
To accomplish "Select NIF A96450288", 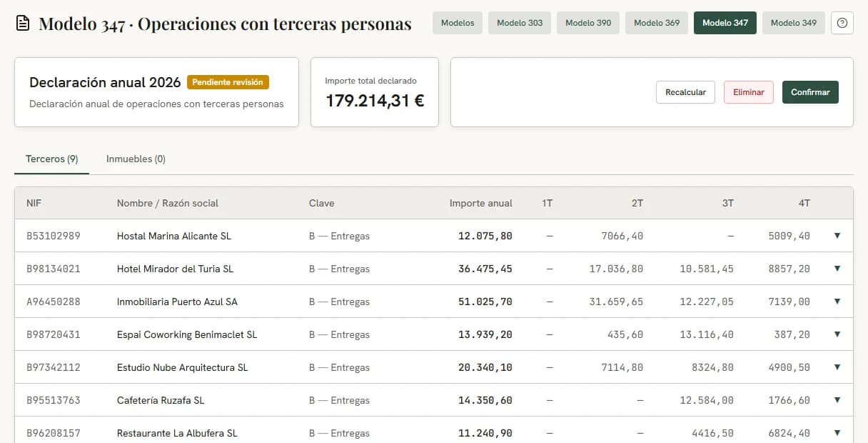I will (54, 302).
